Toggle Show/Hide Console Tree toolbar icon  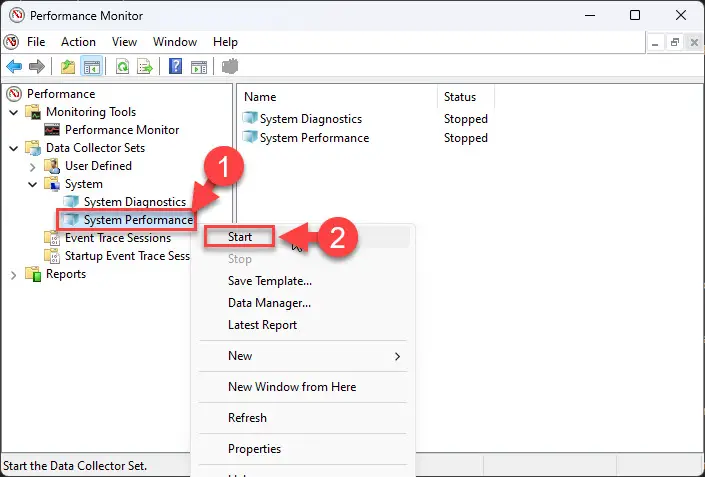[92, 67]
